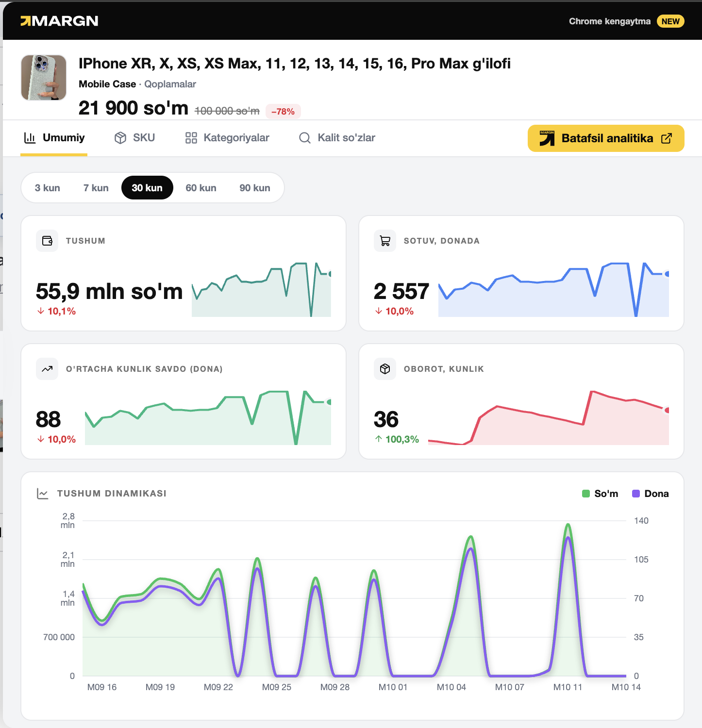Screen dimensions: 702x728
Task: Click the trending arrow icon on average sales card
Action: 47,369
